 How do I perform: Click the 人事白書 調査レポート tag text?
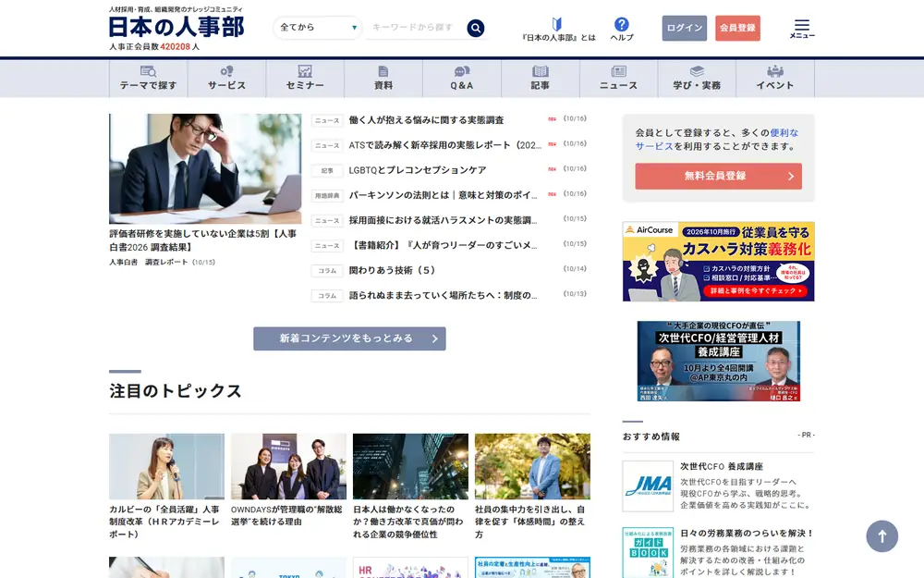click(x=149, y=262)
